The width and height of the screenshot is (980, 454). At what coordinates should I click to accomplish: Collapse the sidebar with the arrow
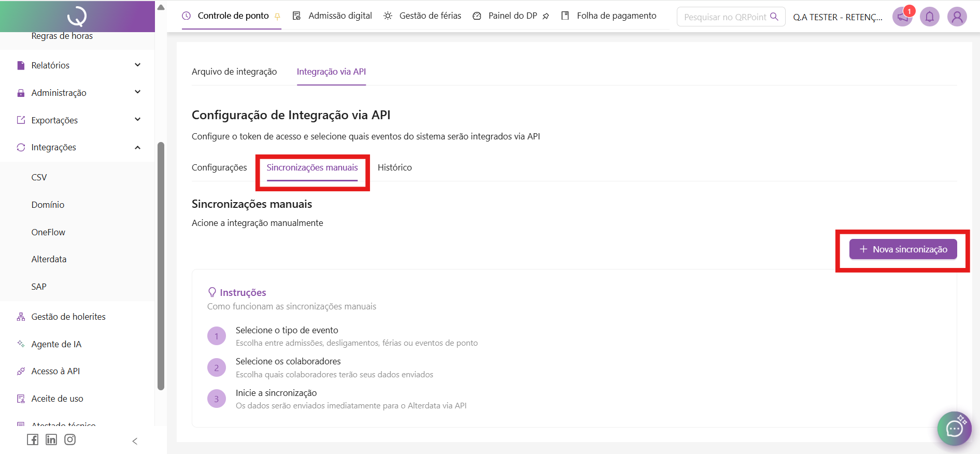(x=135, y=441)
